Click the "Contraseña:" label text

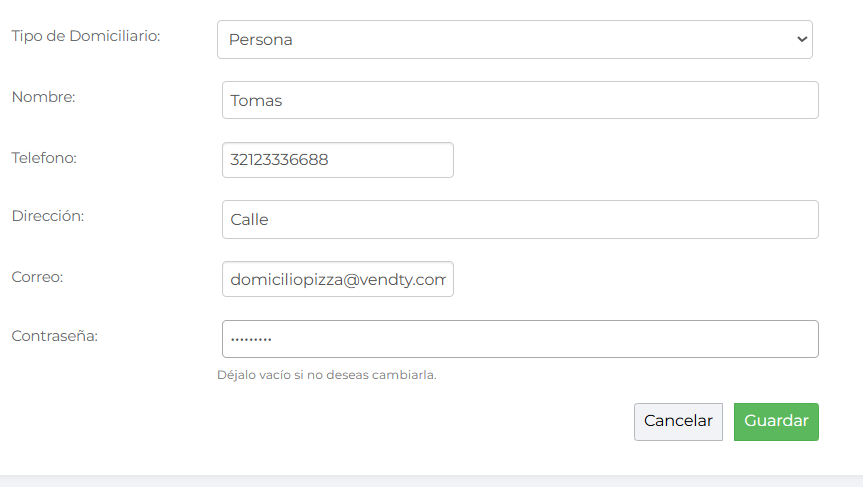point(54,336)
